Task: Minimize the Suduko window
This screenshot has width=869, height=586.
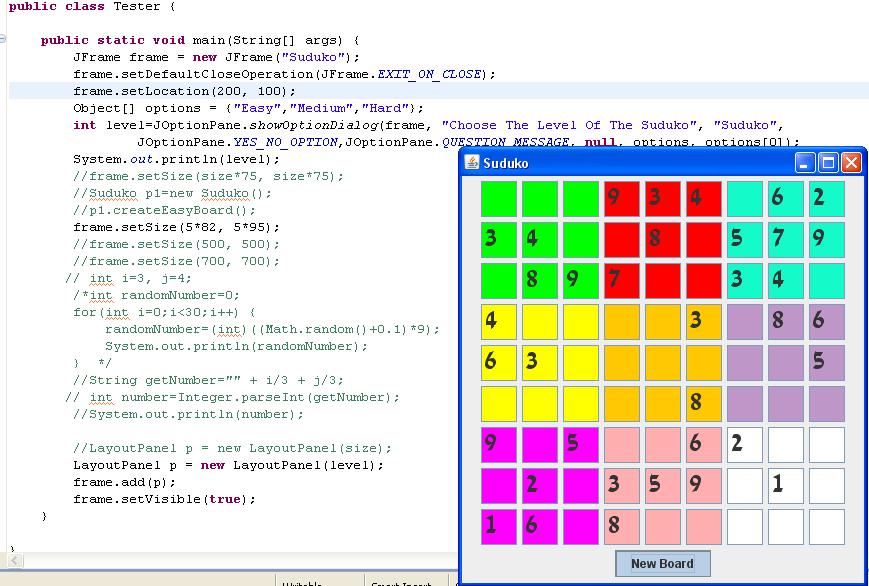Action: [806, 163]
